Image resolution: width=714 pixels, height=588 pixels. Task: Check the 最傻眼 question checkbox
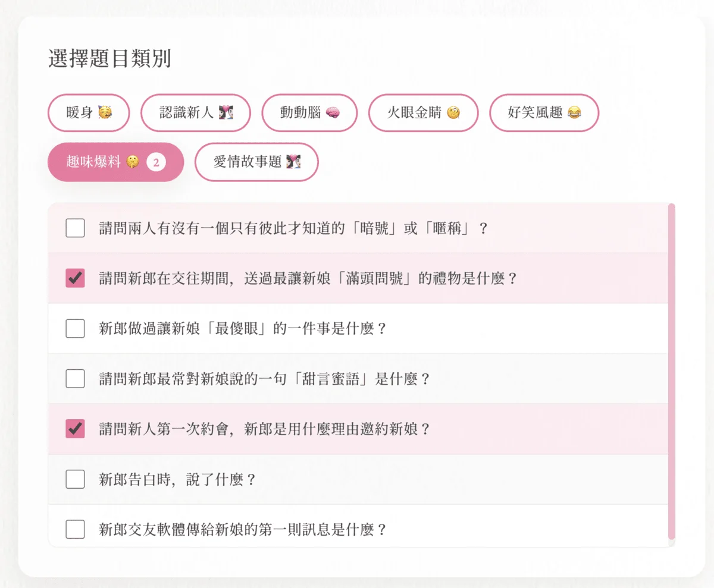tap(75, 328)
